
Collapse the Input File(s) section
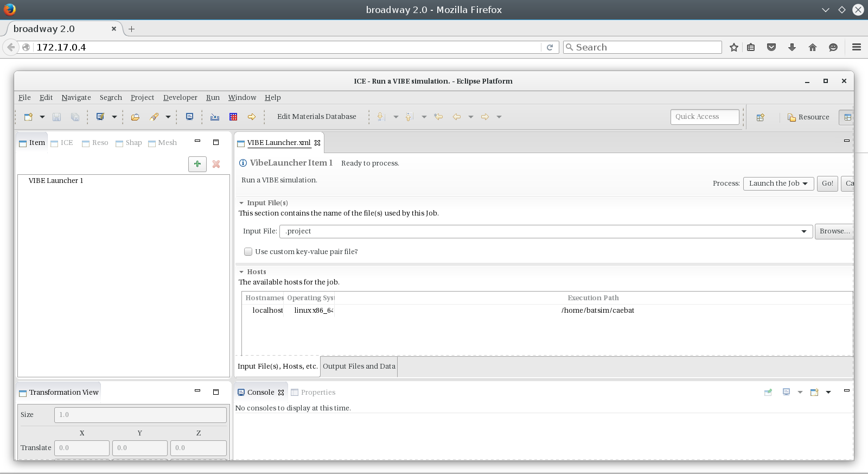click(241, 203)
